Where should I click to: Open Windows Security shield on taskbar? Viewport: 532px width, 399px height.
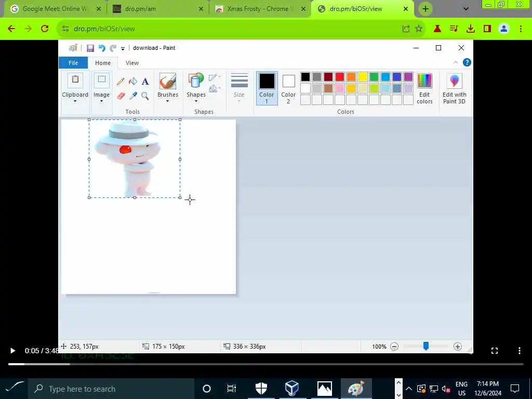coord(261,389)
